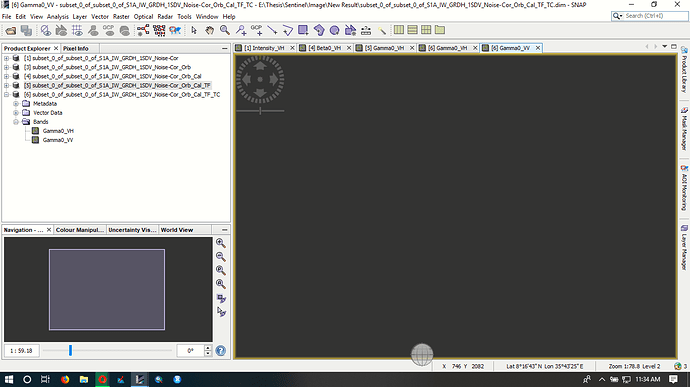
Task: Expand the Vector Data folder
Action: (x=16, y=113)
